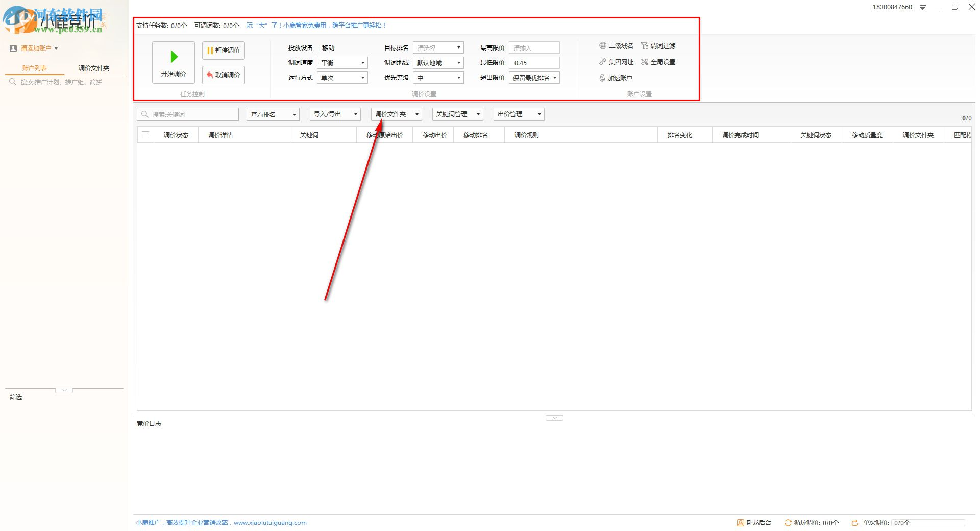Open the 查看排名 dropdown menu
The image size is (980, 531).
(273, 114)
